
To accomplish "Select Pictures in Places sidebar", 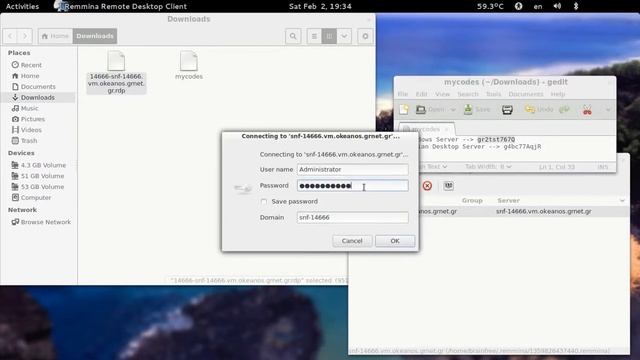I will point(33,119).
